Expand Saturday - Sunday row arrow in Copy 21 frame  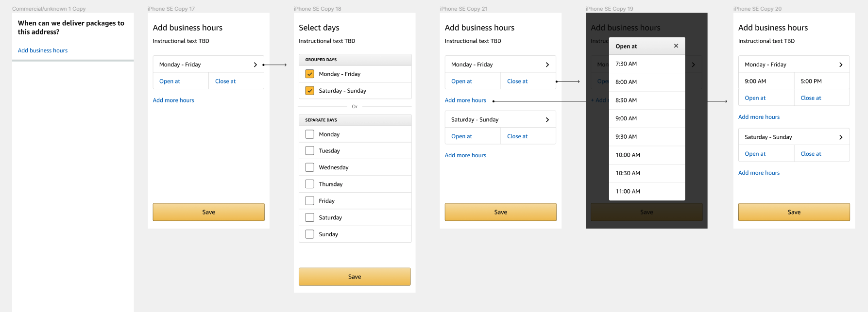[547, 120]
